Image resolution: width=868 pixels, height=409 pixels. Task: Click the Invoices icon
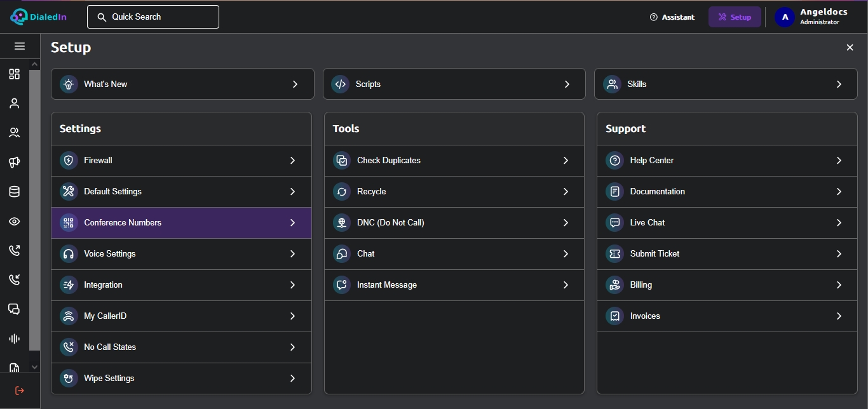pos(614,316)
